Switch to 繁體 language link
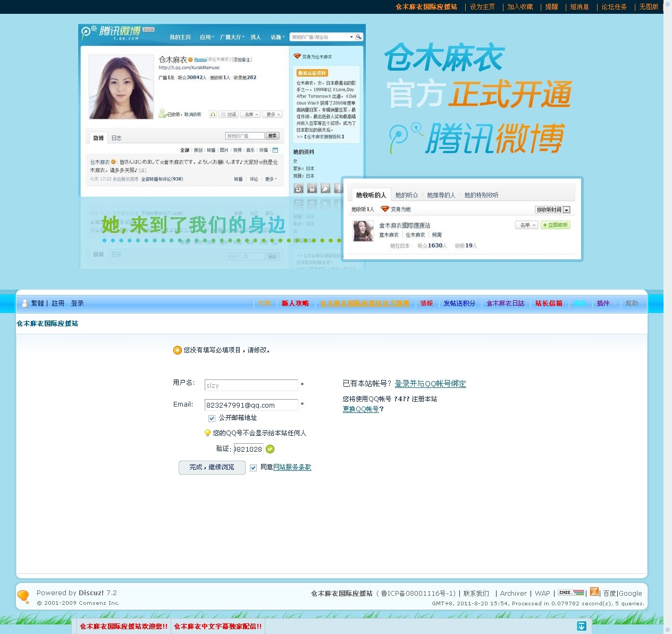Image resolution: width=672 pixels, height=634 pixels. (37, 303)
